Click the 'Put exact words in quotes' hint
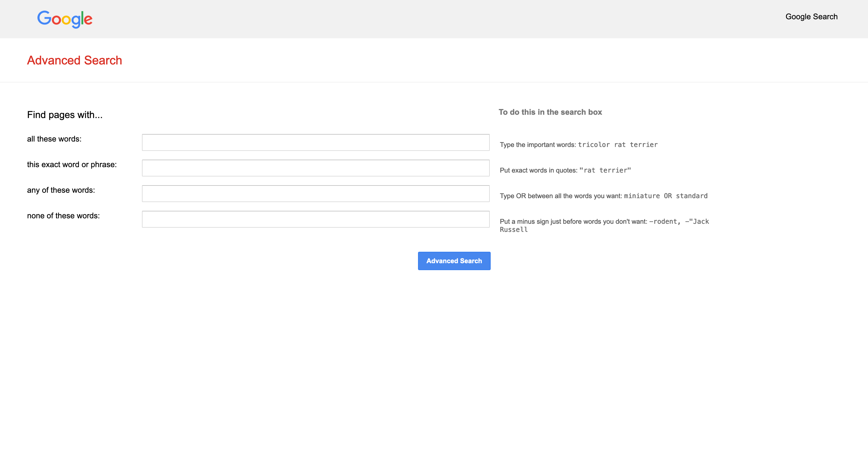Image resolution: width=868 pixels, height=474 pixels. (x=538, y=170)
